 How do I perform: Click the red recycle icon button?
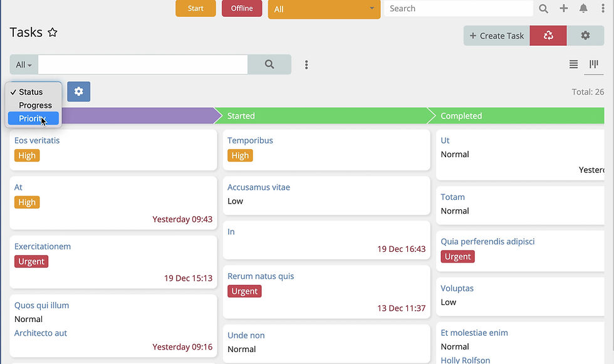[548, 36]
